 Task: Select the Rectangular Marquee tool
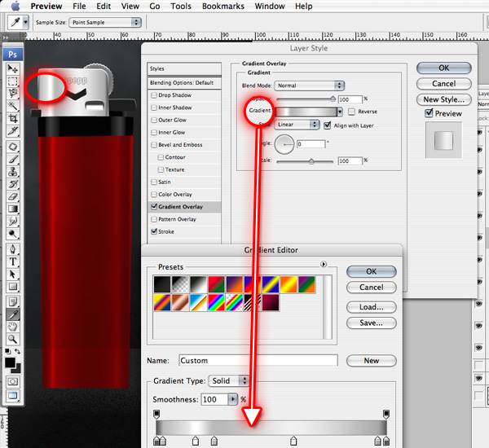(13, 82)
